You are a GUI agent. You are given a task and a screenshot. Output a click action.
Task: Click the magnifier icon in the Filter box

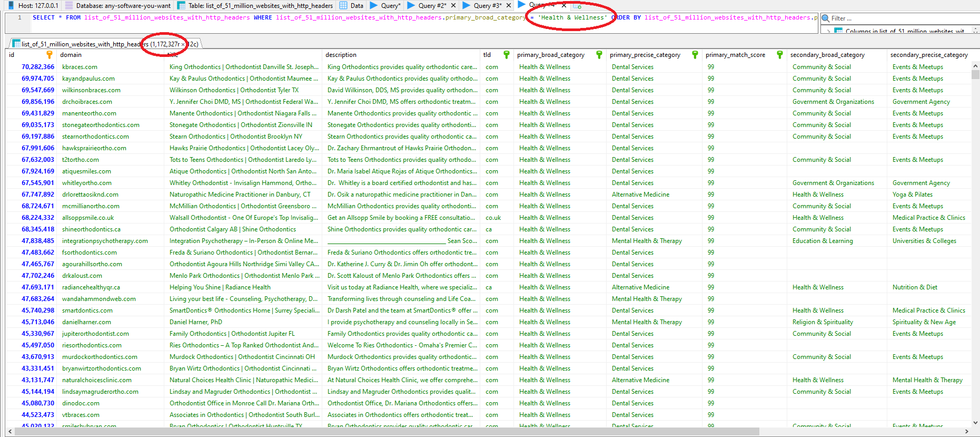[x=826, y=18]
